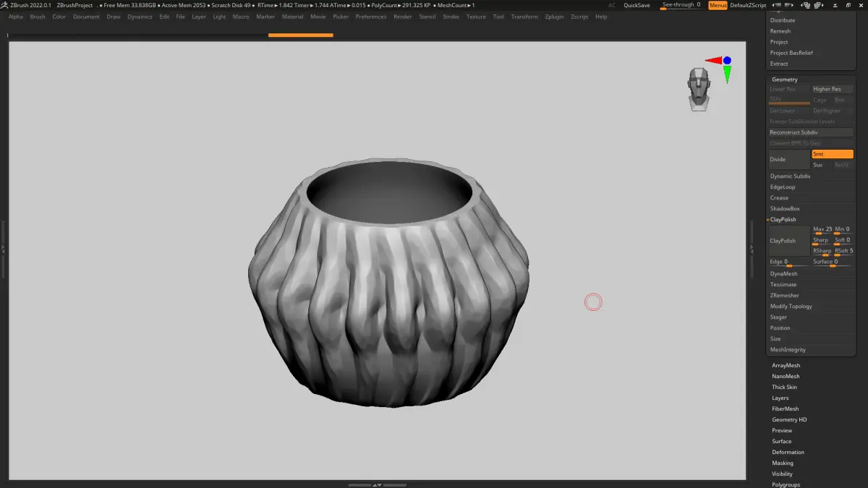This screenshot has width=868, height=488.
Task: Open the Transform menu
Action: [524, 17]
